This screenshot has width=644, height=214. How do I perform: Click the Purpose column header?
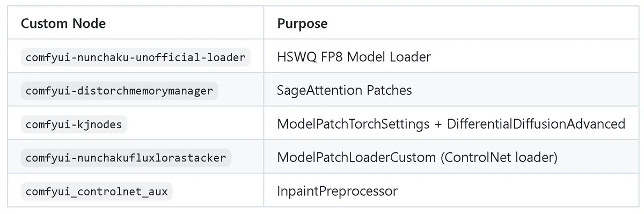[x=302, y=24]
